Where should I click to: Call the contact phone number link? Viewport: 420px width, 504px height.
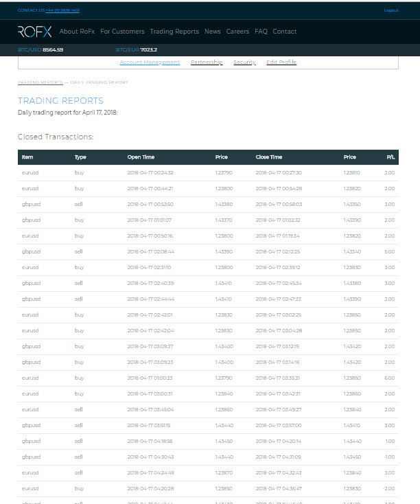click(62, 10)
